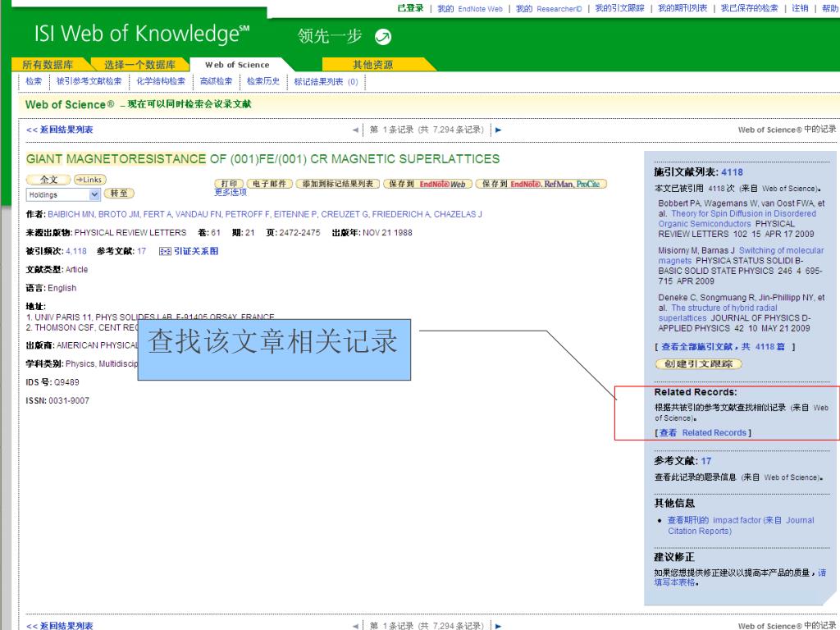Open 标记结果列表 (0)
The height and width of the screenshot is (630, 840).
coord(326,82)
